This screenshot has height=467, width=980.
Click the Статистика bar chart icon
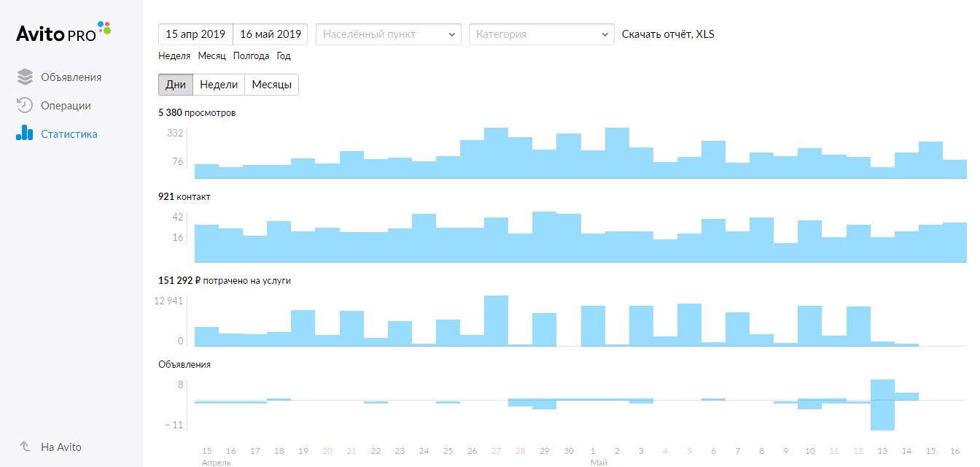[x=25, y=133]
